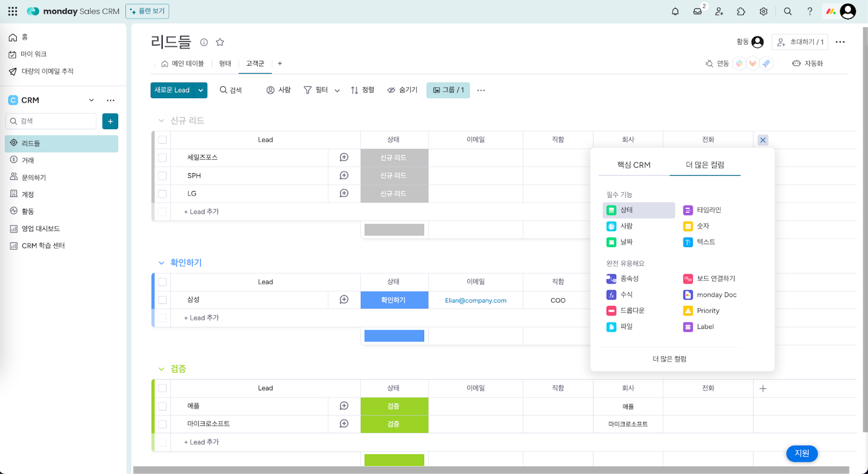Add a new workspace item with plus button
Image resolution: width=868 pixels, height=474 pixels.
[x=110, y=121]
